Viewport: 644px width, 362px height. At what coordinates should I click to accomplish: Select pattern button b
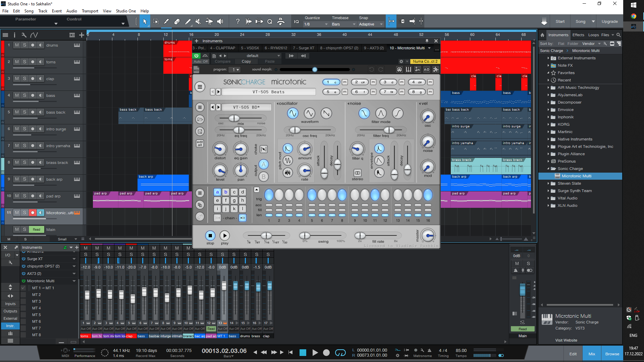coord(226,192)
